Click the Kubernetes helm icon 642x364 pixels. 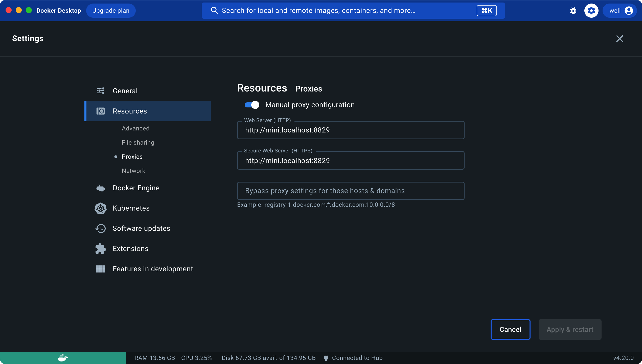(100, 208)
